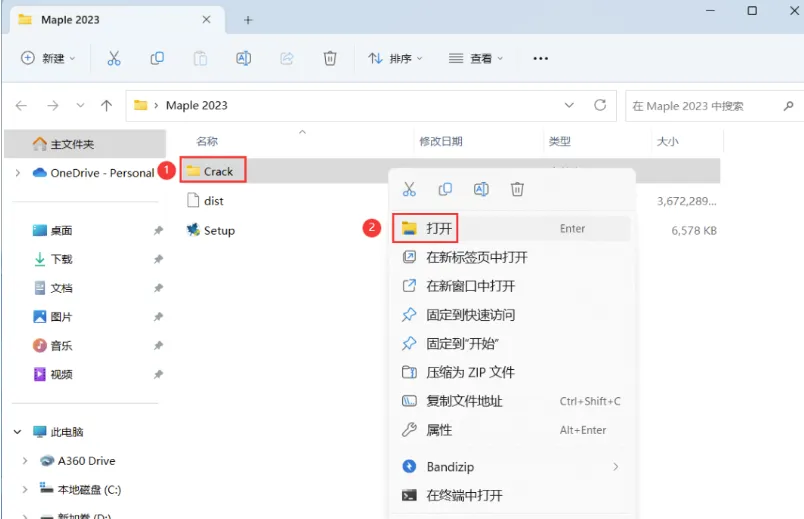The height and width of the screenshot is (519, 804).
Task: Sort by the 大小 column header
Action: [x=668, y=141]
